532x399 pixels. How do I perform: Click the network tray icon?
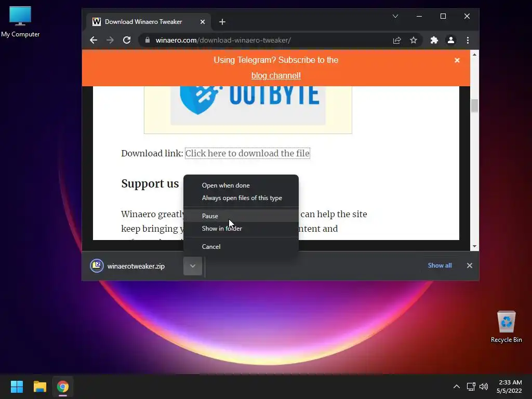[x=471, y=387]
